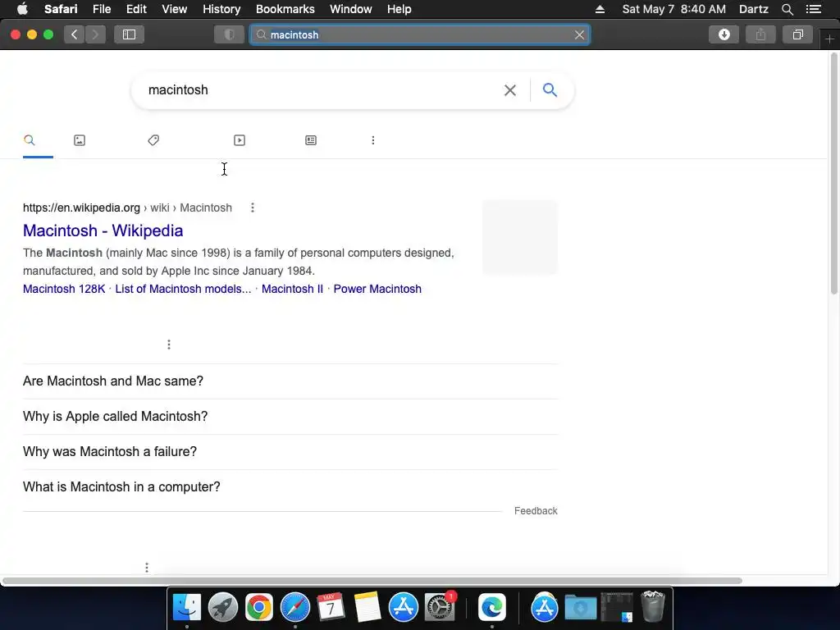Open the File menu
The height and width of the screenshot is (630, 840).
click(102, 9)
